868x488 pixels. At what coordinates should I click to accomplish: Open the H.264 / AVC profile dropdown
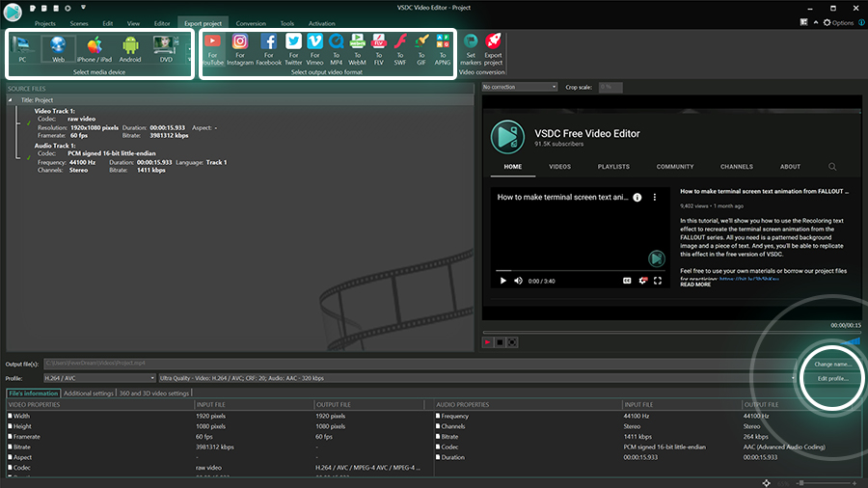[99, 378]
